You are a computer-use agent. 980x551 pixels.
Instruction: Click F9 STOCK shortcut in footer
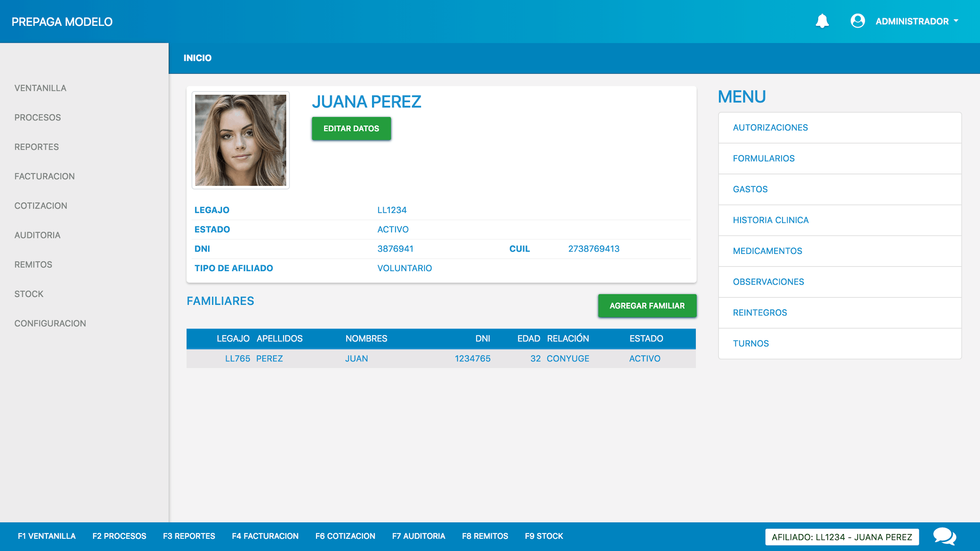tap(544, 536)
